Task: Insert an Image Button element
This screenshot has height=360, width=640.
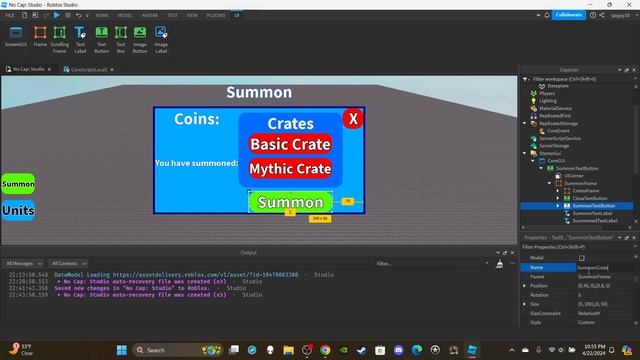Action: point(140,39)
